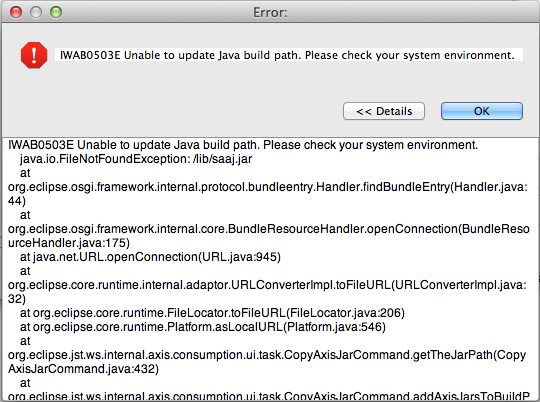Click the 'urceHandler.java:175)' continuation line
This screenshot has height=402, width=540.
69,243
